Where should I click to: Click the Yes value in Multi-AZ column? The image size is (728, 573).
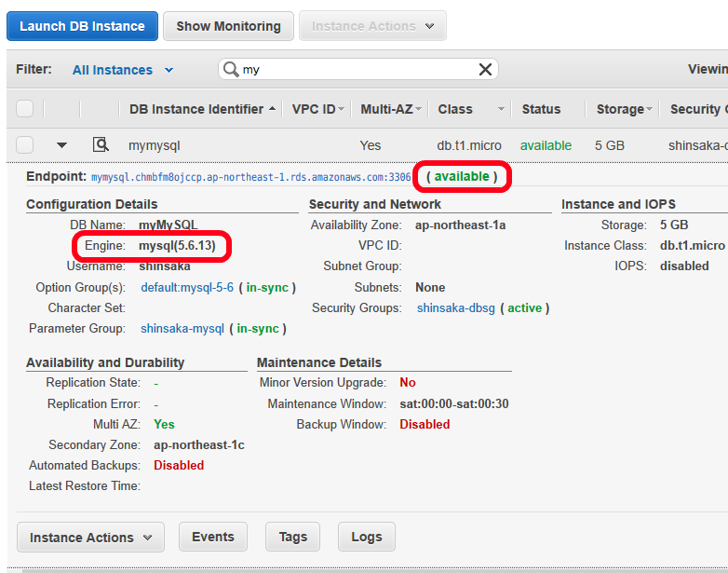370,145
